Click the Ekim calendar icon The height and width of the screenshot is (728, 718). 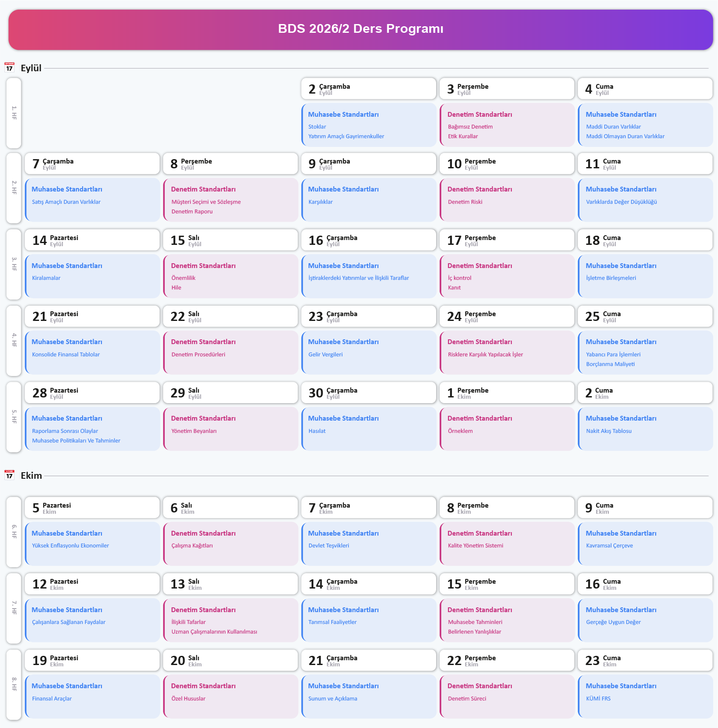tap(9, 475)
